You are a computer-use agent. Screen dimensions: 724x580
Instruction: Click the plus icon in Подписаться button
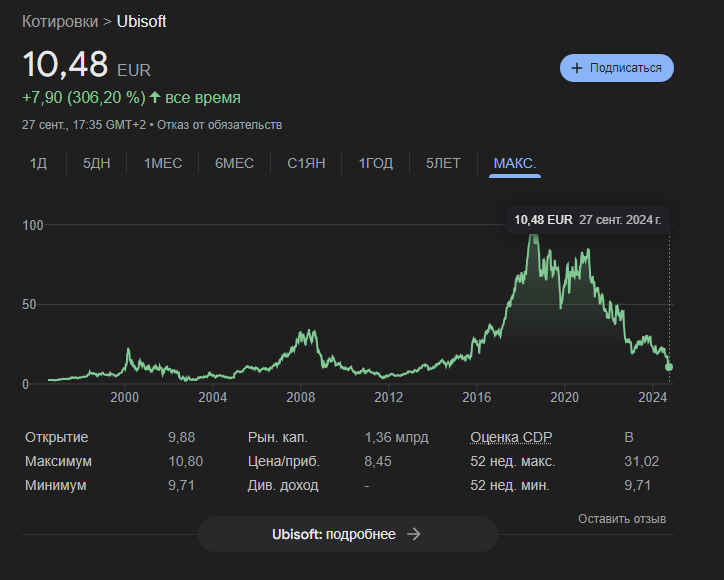tap(577, 68)
